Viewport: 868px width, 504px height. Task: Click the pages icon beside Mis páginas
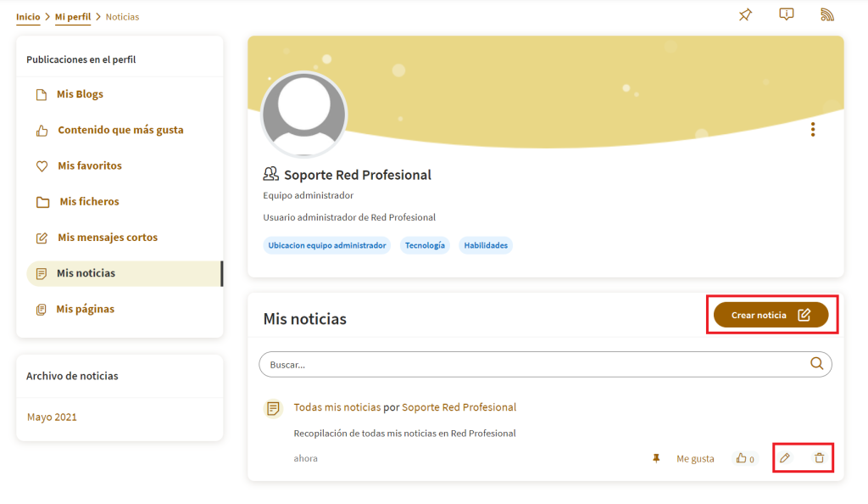click(41, 310)
